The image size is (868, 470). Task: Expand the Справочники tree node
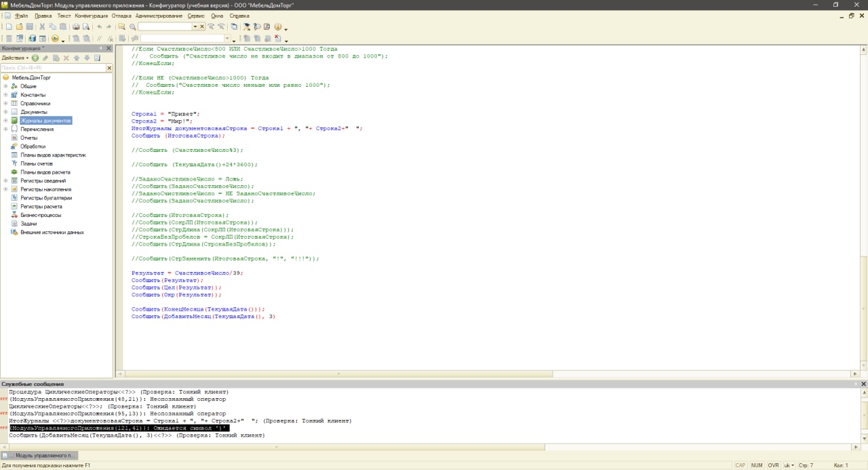(x=5, y=104)
